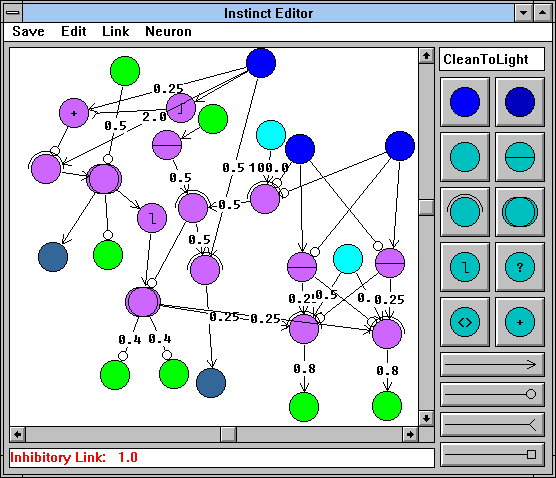Select the purple plus neuron in canvas
Viewport: 556px width, 478px height.
(74, 113)
